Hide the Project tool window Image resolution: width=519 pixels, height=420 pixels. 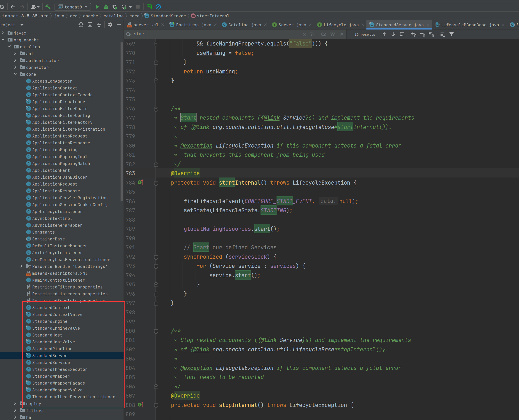click(119, 25)
